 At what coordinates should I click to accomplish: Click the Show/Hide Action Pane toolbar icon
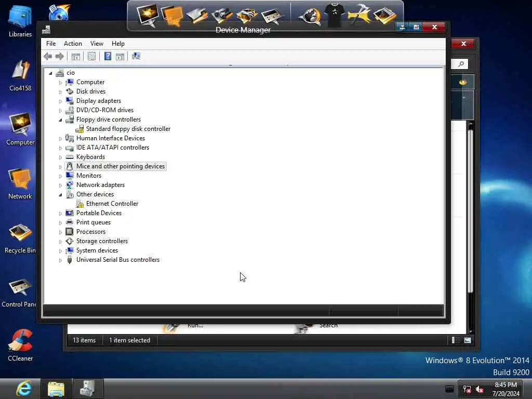(120, 56)
